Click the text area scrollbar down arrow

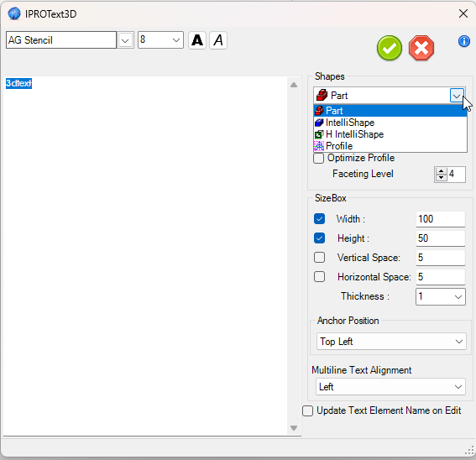click(x=294, y=428)
